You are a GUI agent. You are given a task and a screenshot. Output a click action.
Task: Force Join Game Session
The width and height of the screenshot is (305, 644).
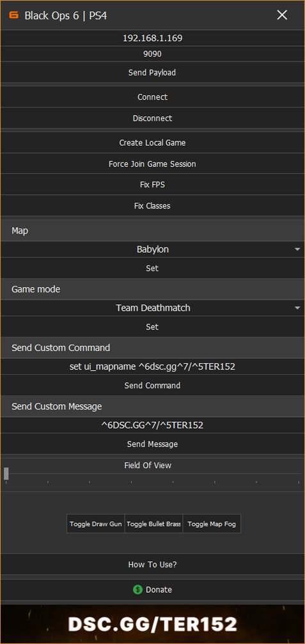click(152, 164)
